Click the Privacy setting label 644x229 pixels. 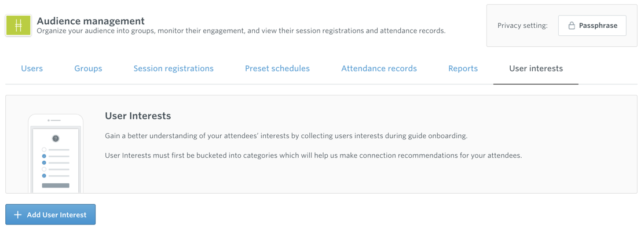pyautogui.click(x=522, y=25)
